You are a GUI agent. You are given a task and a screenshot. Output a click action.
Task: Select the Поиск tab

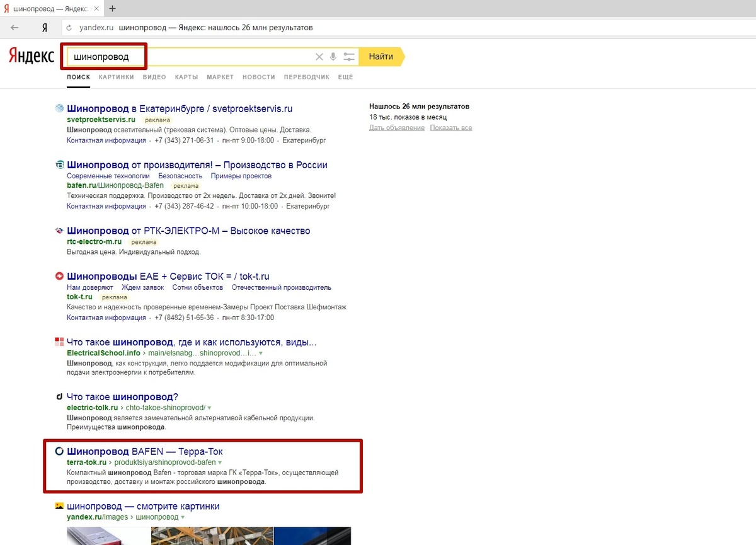(x=79, y=77)
